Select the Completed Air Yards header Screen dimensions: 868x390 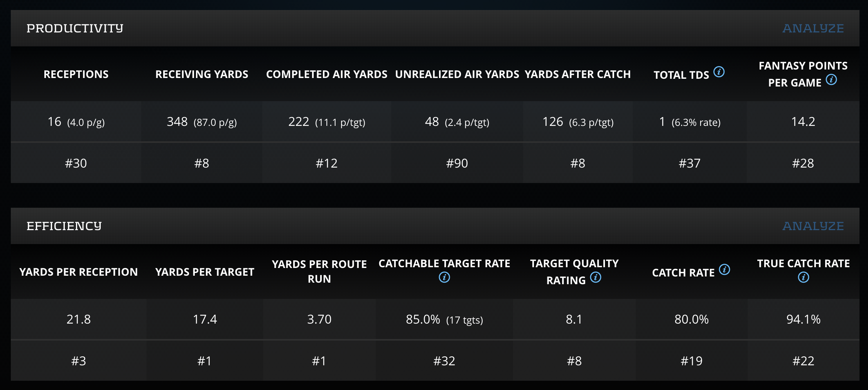click(327, 74)
